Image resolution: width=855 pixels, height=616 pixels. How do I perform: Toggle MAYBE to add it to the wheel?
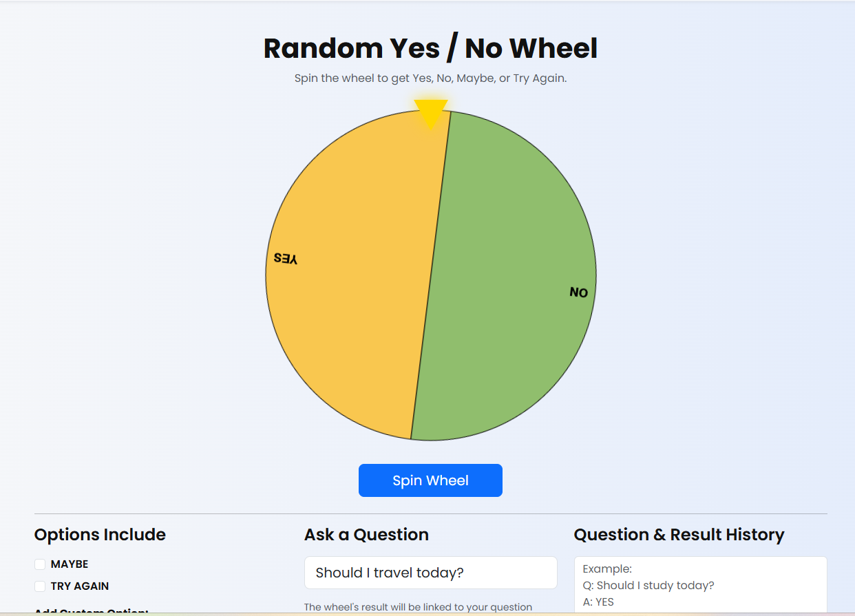pyautogui.click(x=39, y=564)
